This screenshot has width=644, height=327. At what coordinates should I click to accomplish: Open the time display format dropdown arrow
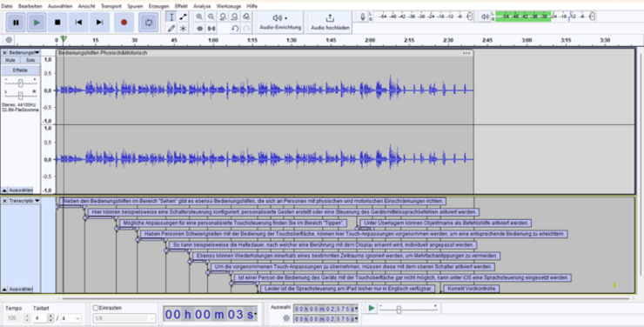click(256, 314)
